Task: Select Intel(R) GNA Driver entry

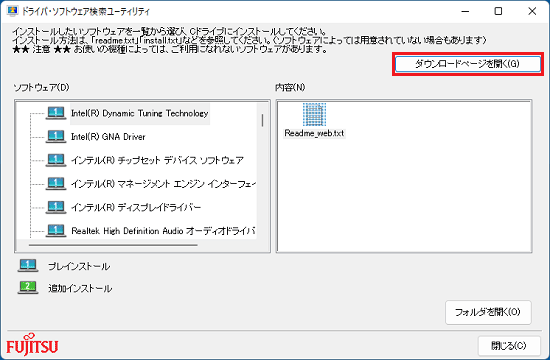Action: click(108, 137)
